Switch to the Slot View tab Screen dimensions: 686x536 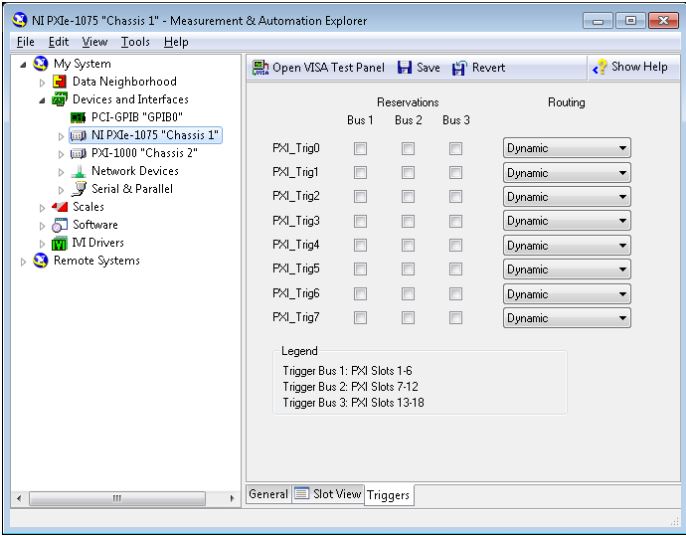pos(328,494)
